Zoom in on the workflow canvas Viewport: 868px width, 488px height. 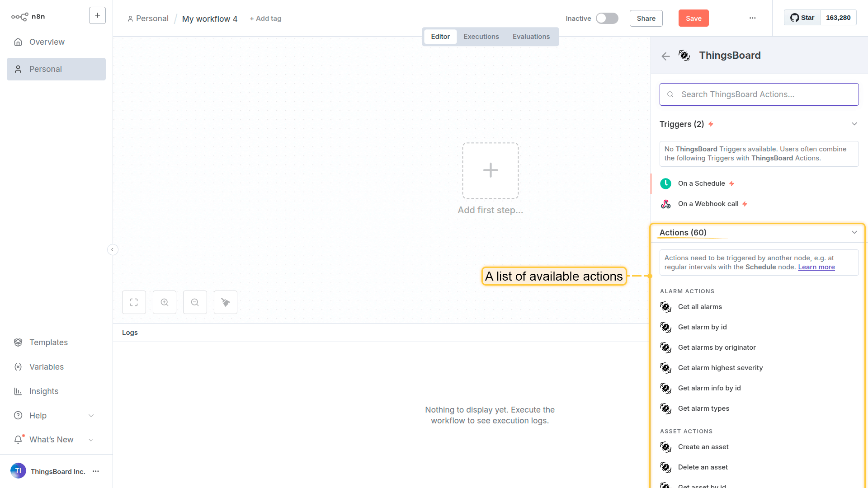coord(165,302)
